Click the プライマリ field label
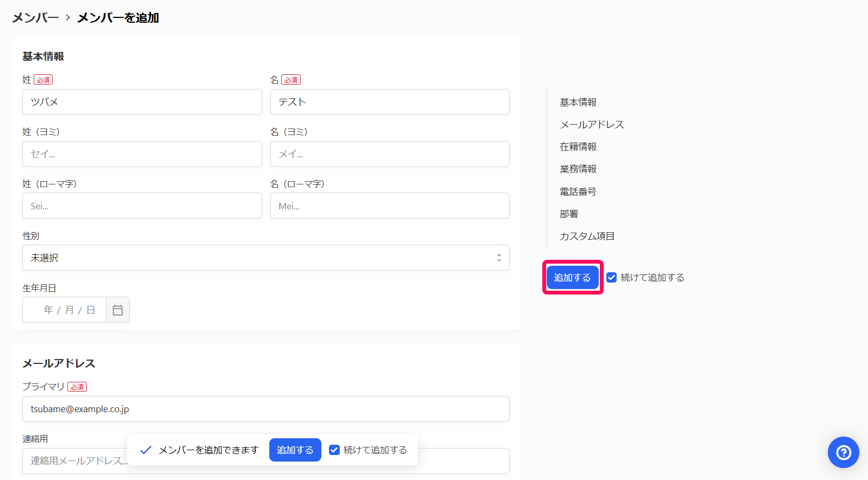This screenshot has height=480, width=868. pos(43,387)
